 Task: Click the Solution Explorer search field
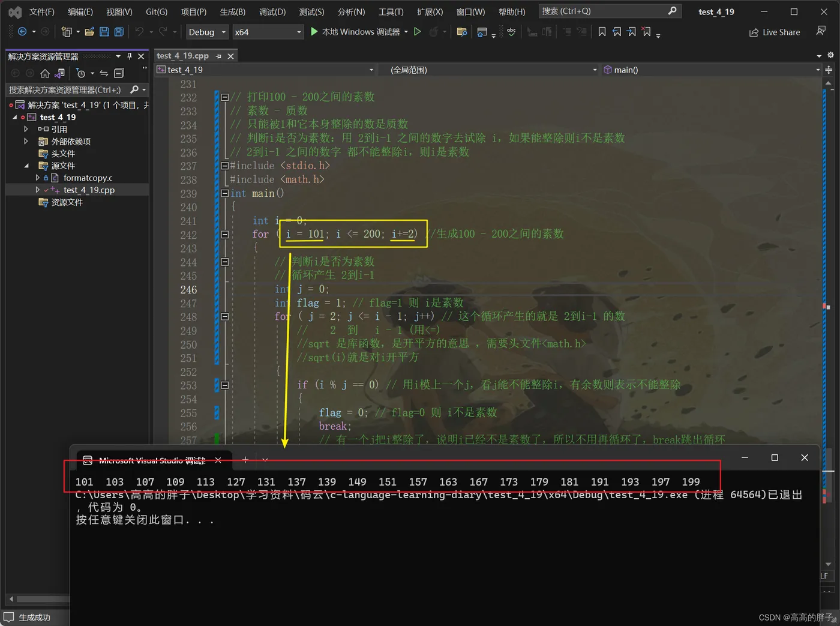[x=77, y=89]
